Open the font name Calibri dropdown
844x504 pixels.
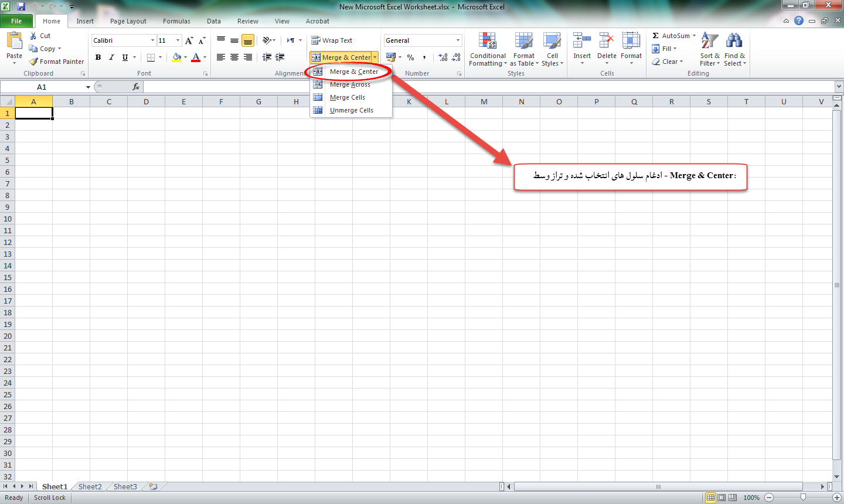click(x=153, y=40)
